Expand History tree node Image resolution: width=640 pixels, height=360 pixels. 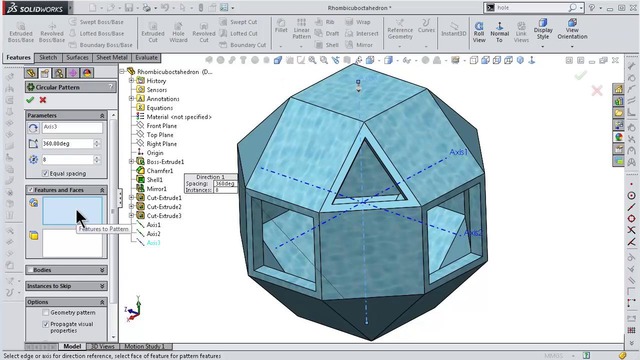tap(131, 81)
